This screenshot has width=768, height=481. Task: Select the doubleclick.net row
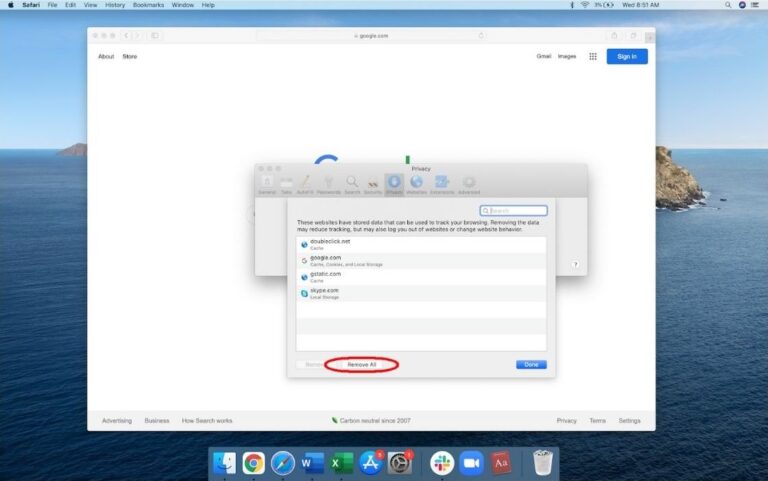(421, 244)
